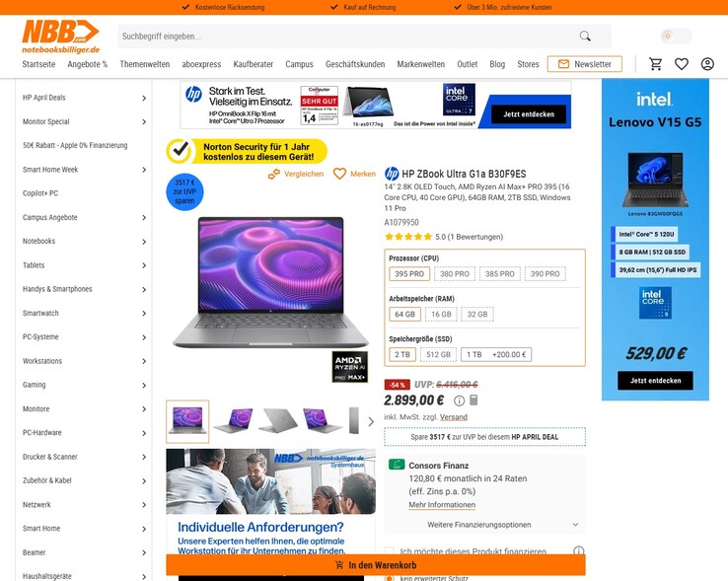Click the HP brand logo near product title
The height and width of the screenshot is (581, 728).
click(x=392, y=174)
